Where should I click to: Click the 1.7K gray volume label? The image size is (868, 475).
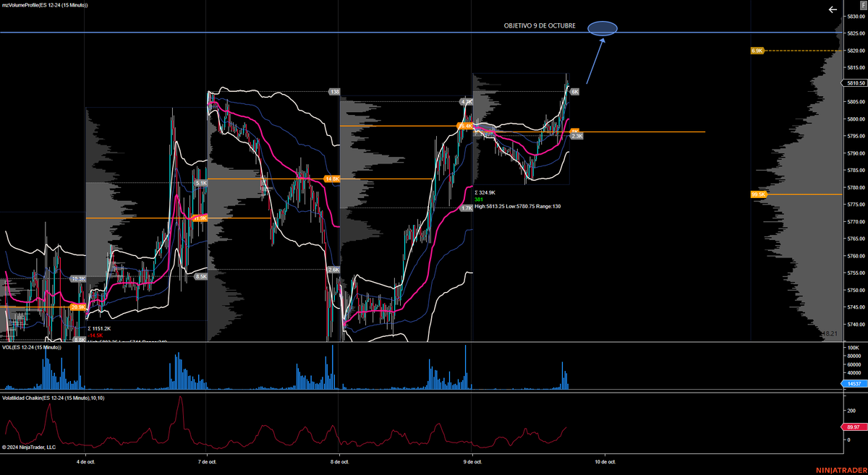point(467,208)
